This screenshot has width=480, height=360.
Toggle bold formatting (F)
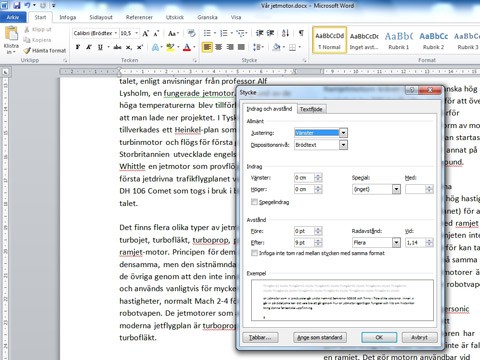click(78, 47)
